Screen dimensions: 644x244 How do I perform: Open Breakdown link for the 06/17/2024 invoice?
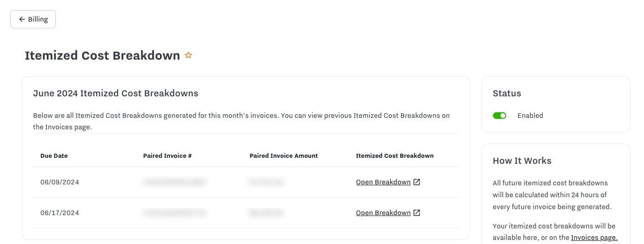coord(383,213)
